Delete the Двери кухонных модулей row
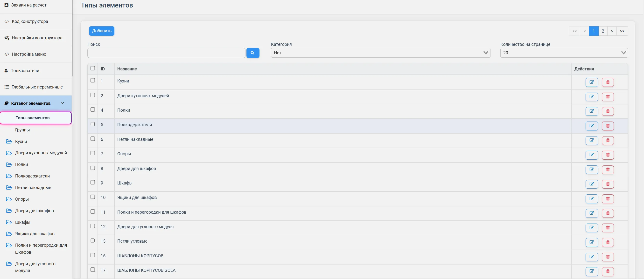The width and height of the screenshot is (644, 279). click(x=608, y=97)
